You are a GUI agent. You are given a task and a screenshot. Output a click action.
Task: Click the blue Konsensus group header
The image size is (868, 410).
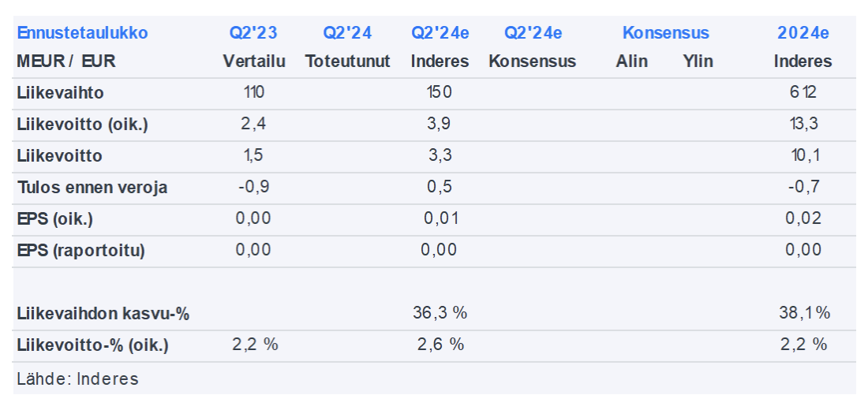(665, 33)
